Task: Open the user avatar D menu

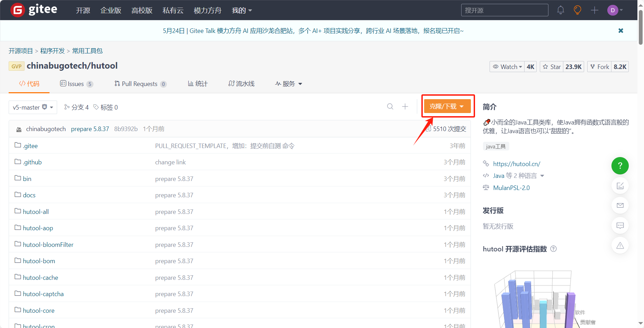Action: click(615, 10)
